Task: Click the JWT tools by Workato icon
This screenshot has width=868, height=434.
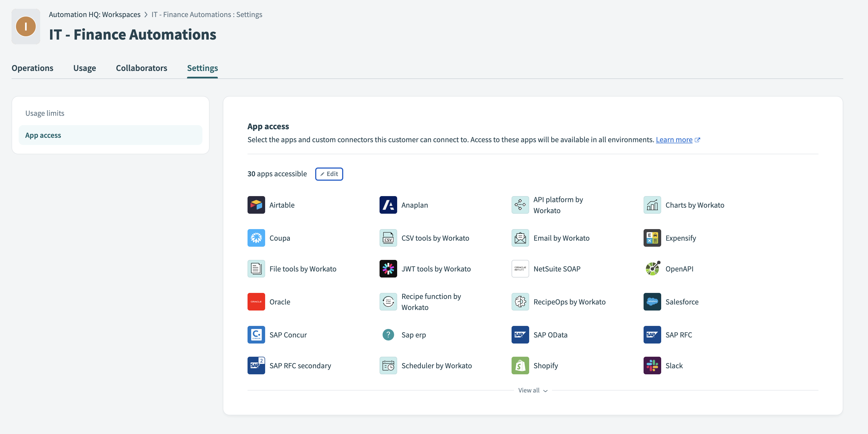Action: point(388,268)
